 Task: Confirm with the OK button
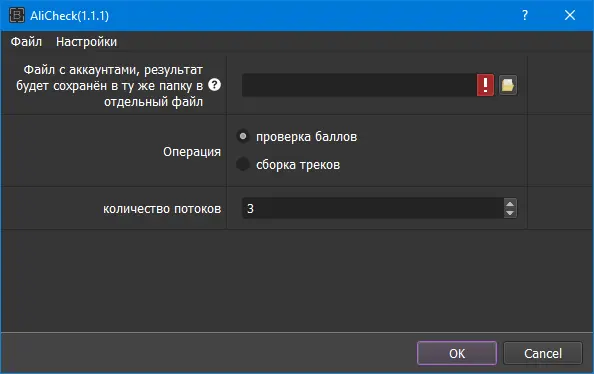pyautogui.click(x=457, y=353)
